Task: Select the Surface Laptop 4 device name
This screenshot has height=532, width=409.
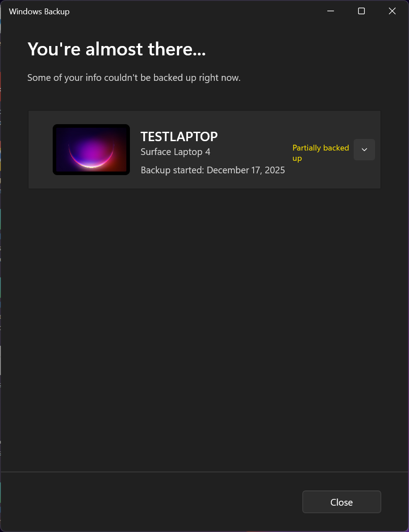Action: pos(175,152)
